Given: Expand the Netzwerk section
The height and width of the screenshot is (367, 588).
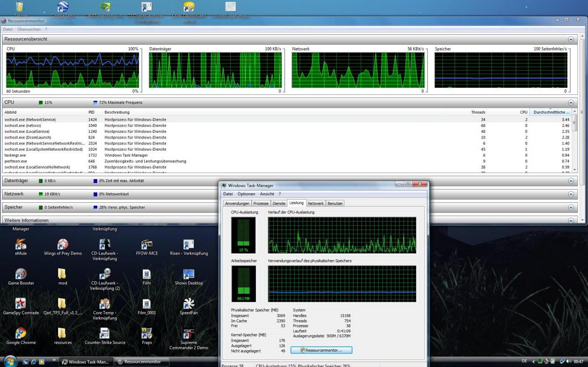Looking at the screenshot, I should (571, 195).
